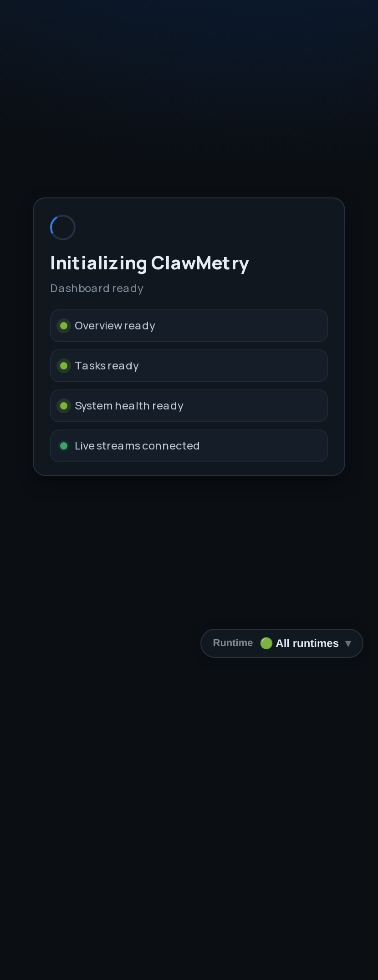Click the teal dot beside Live streams connected
This screenshot has height=980, width=378.
point(64,446)
